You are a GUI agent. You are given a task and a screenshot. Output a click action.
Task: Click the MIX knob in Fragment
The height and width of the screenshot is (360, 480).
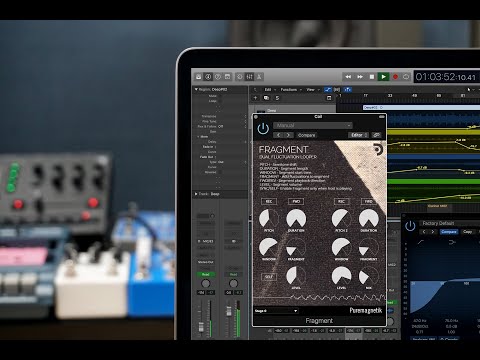point(368,276)
